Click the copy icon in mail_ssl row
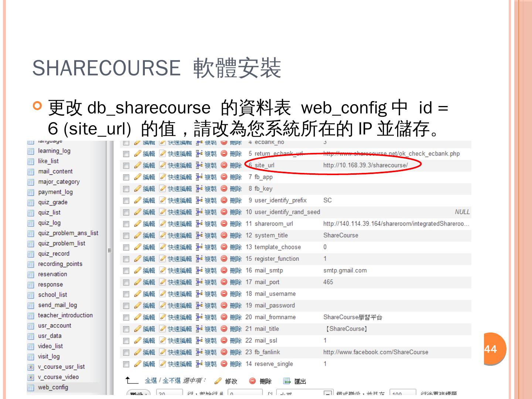The image size is (532, 399). click(x=199, y=341)
